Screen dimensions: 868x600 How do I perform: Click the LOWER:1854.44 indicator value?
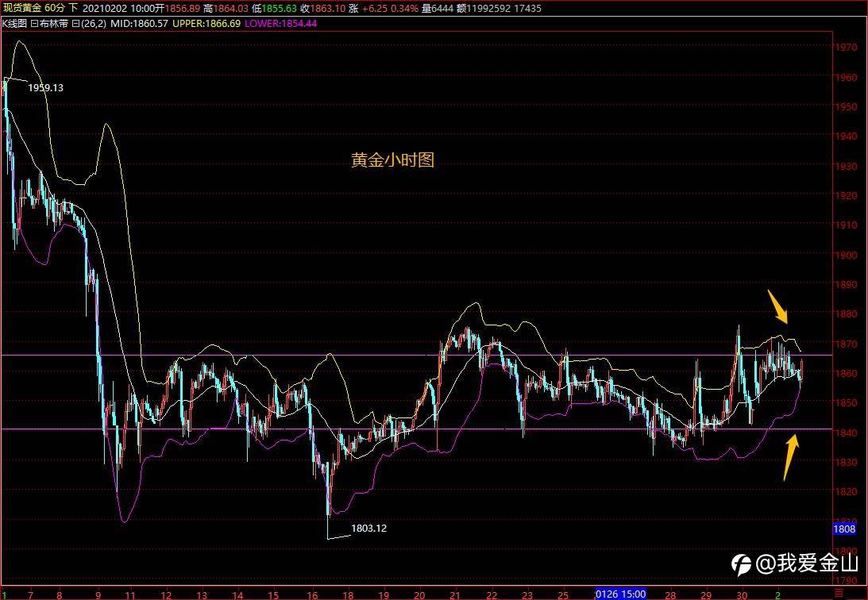(280, 24)
